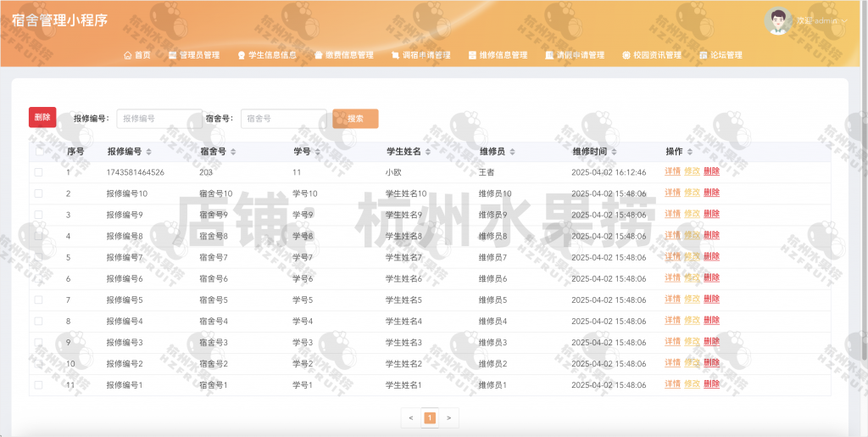Sort by 学号 column arrows
Image resolution: width=868 pixels, height=437 pixels.
coord(317,152)
